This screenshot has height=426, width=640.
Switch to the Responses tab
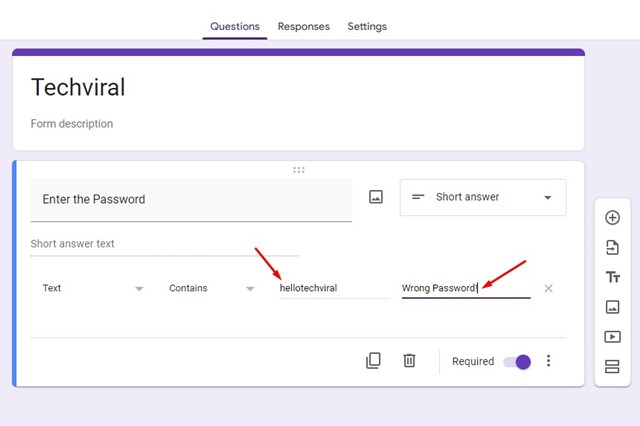pyautogui.click(x=303, y=26)
